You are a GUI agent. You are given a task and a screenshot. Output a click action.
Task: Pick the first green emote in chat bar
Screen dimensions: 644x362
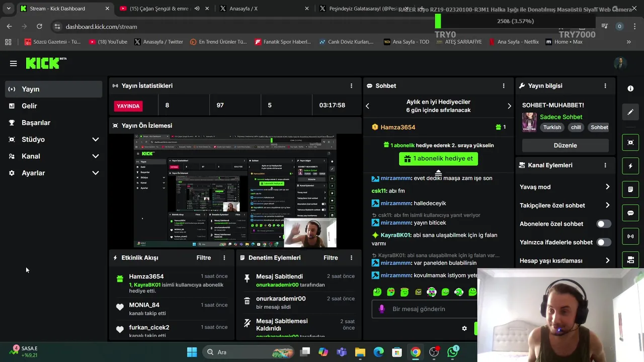pyautogui.click(x=377, y=292)
